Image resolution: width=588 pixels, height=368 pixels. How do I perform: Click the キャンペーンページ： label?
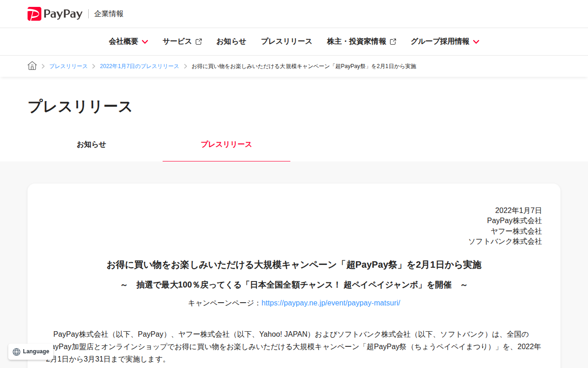click(225, 303)
